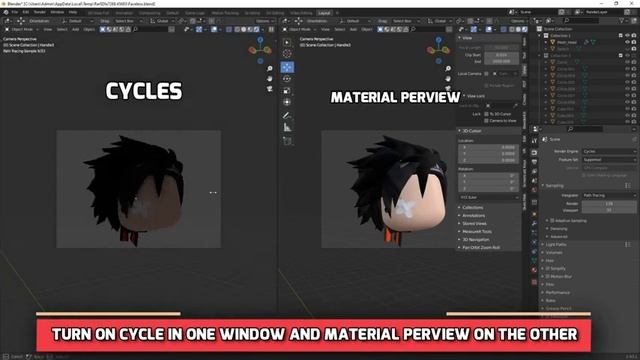Open XYZ Euler rotation mode dropdown
This screenshot has width=640, height=360.
click(489, 197)
